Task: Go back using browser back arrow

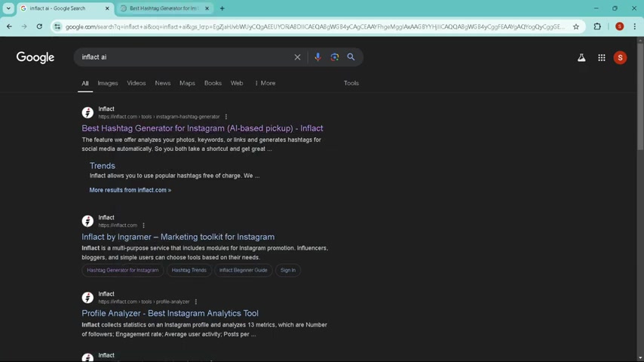Action: (x=9, y=26)
